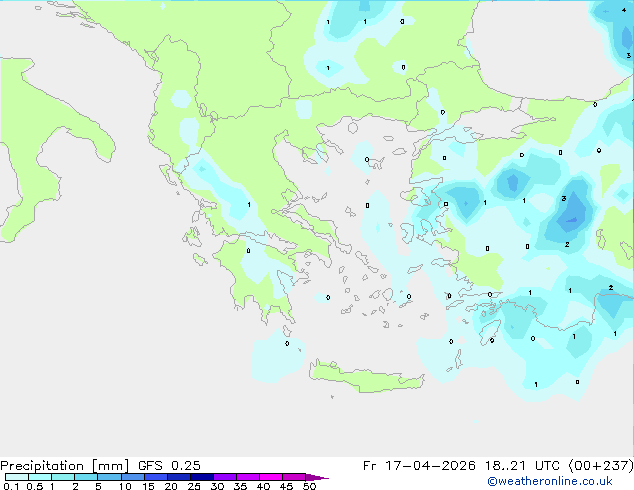Click the legend label '0.5'
Screen dimensions: 634x490
[x=35, y=486]
